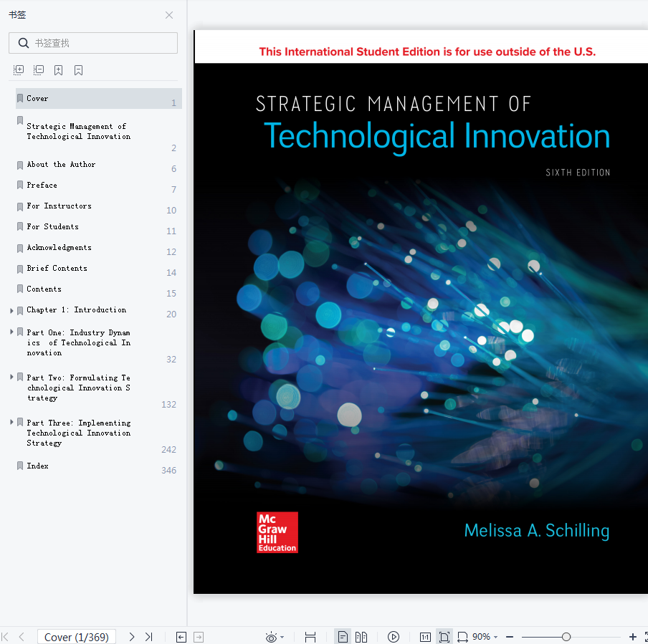Image resolution: width=648 pixels, height=644 pixels.
Task: Open Chapter 1: Introduction bookmark text
Action: click(77, 309)
